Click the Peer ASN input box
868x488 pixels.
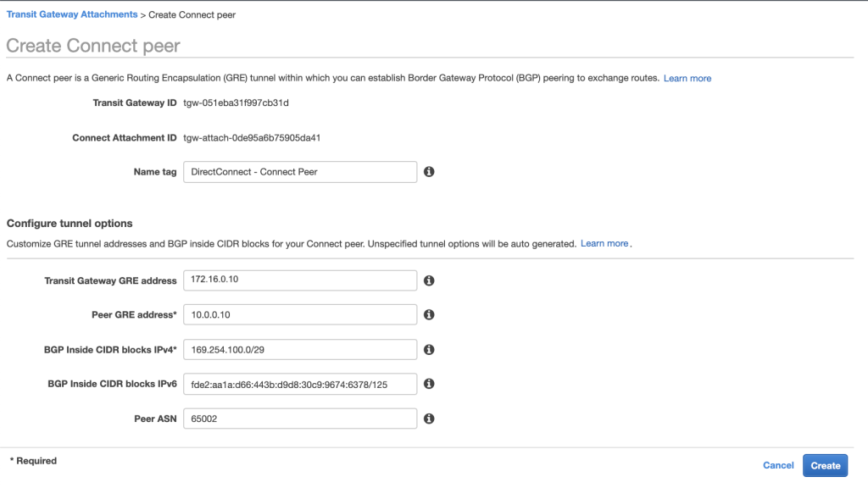(x=300, y=419)
